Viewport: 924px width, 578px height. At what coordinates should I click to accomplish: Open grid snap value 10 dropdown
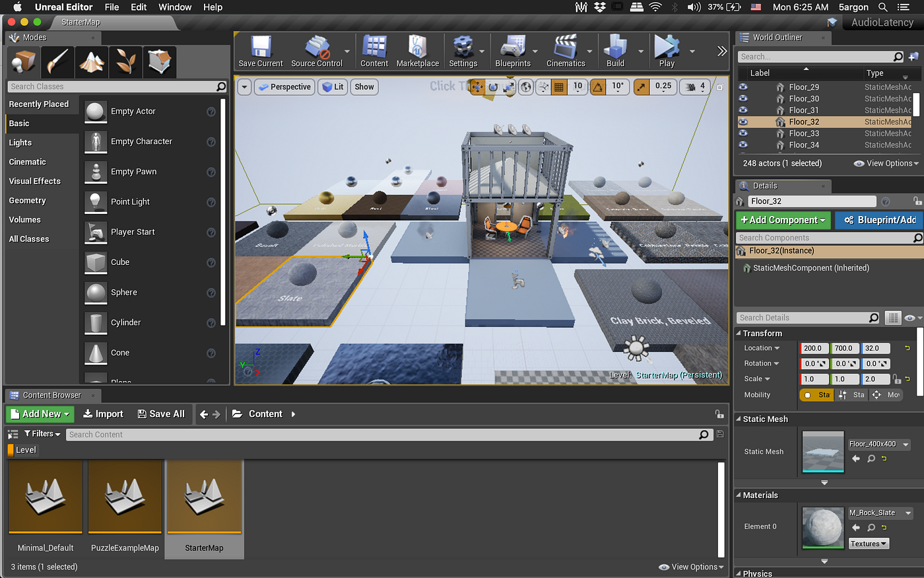tap(578, 87)
